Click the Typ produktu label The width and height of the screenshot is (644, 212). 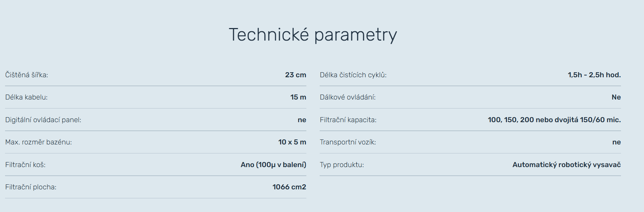point(342,165)
